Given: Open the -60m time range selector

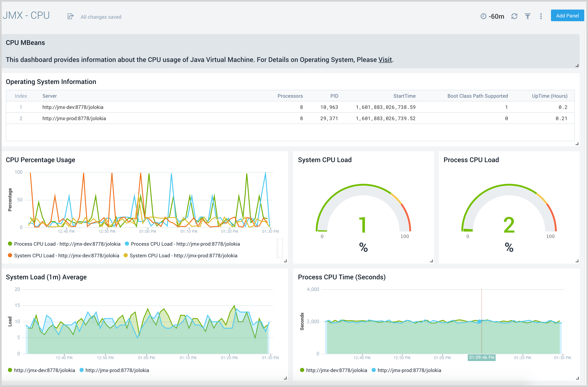Looking at the screenshot, I should point(497,16).
